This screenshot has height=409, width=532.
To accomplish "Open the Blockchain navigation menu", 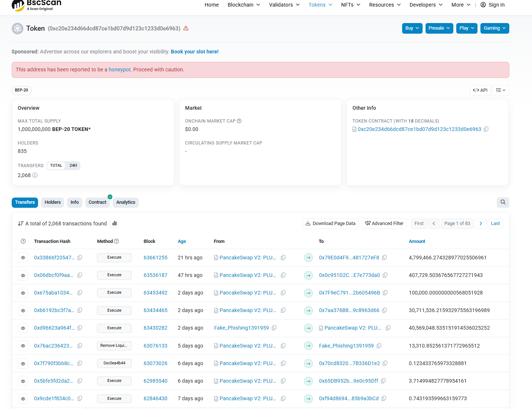I will pos(244,5).
